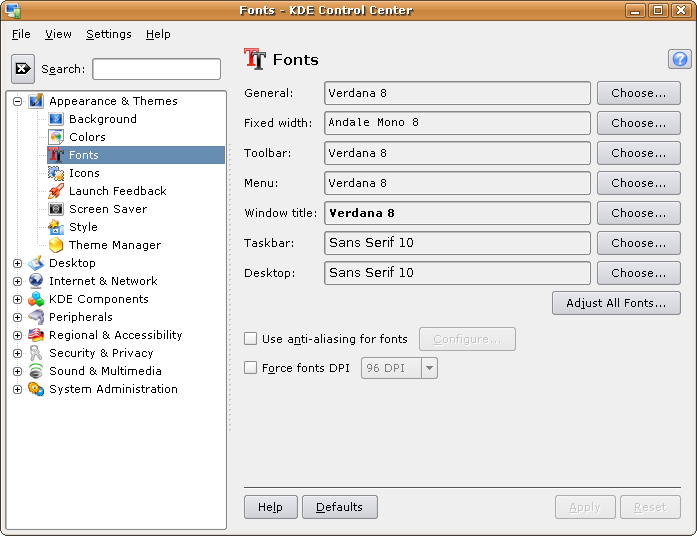Image resolution: width=697 pixels, height=536 pixels.
Task: Click the clear search icon button
Action: coord(23,69)
